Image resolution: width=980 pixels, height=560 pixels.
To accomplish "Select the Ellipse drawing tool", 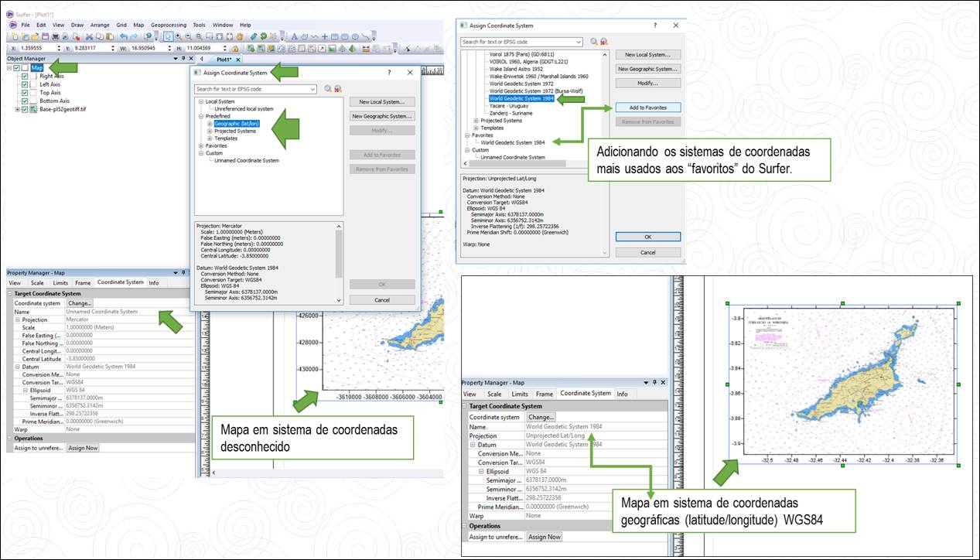I will [x=355, y=36].
